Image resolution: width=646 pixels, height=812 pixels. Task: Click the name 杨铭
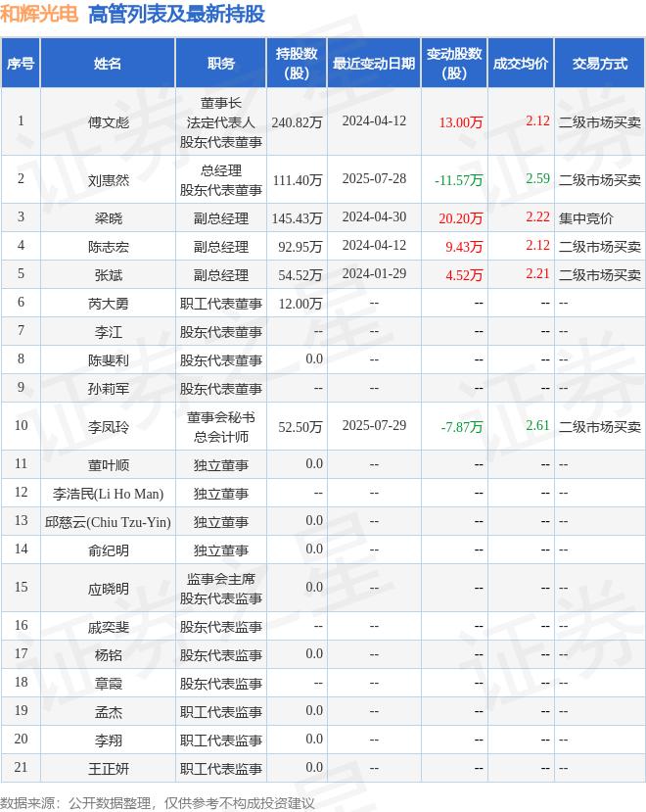pyautogui.click(x=109, y=655)
